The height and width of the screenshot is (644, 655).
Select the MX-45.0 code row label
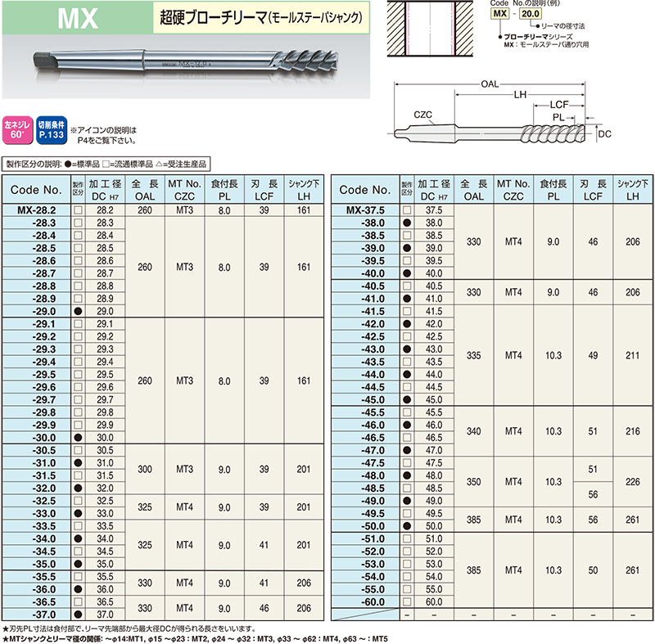[367, 399]
